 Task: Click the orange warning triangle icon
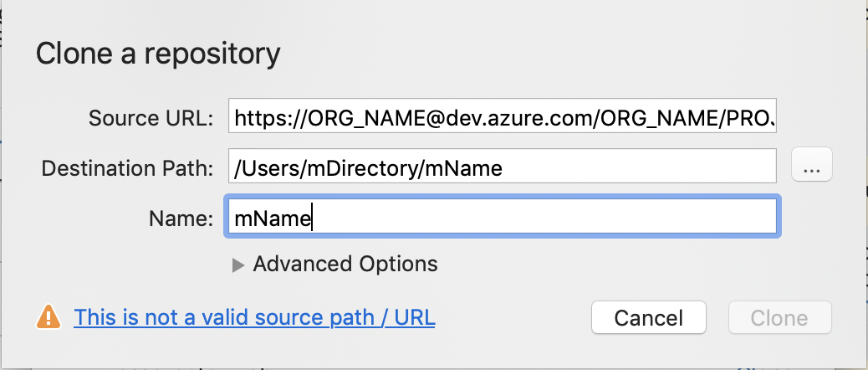[48, 317]
